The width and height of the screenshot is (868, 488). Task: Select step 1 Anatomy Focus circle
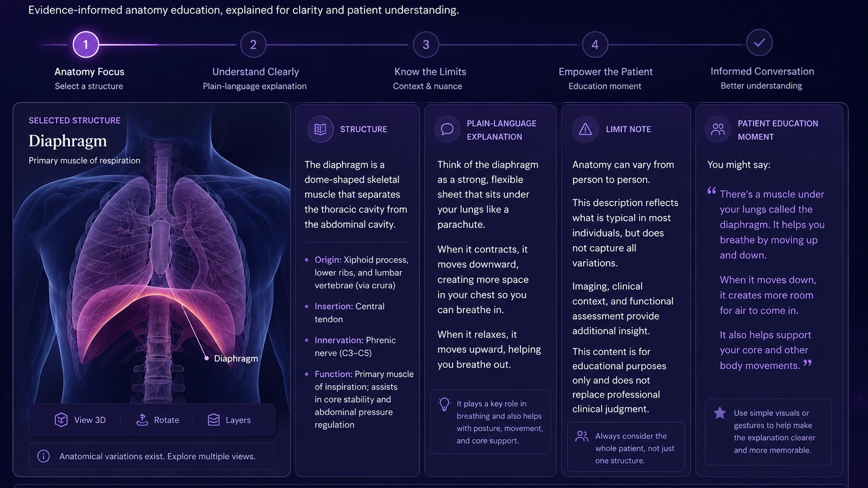[86, 44]
